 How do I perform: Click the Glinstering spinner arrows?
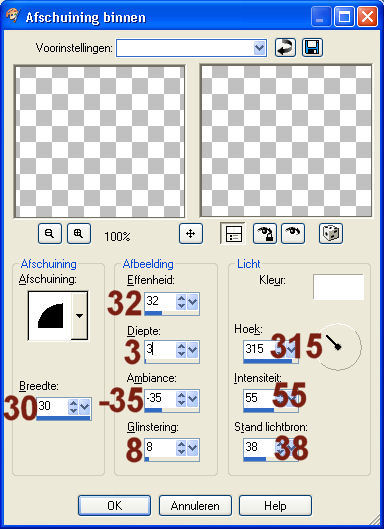pos(181,448)
